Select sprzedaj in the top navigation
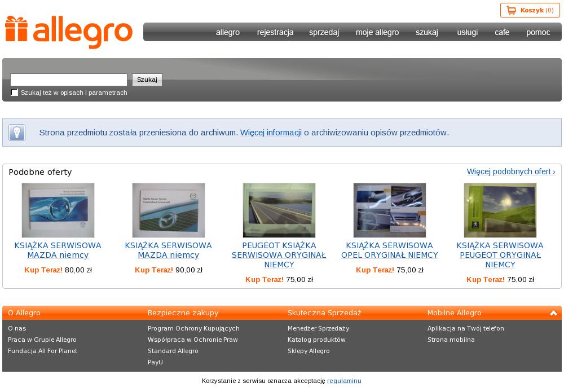Image resolution: width=564 pixels, height=392 pixels. [324, 32]
